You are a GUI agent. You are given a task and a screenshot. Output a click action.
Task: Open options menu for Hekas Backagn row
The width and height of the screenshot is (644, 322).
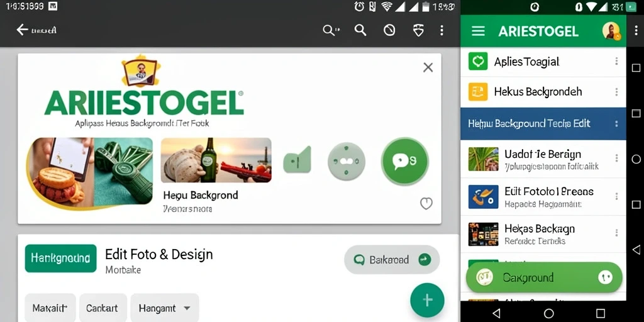[616, 233]
